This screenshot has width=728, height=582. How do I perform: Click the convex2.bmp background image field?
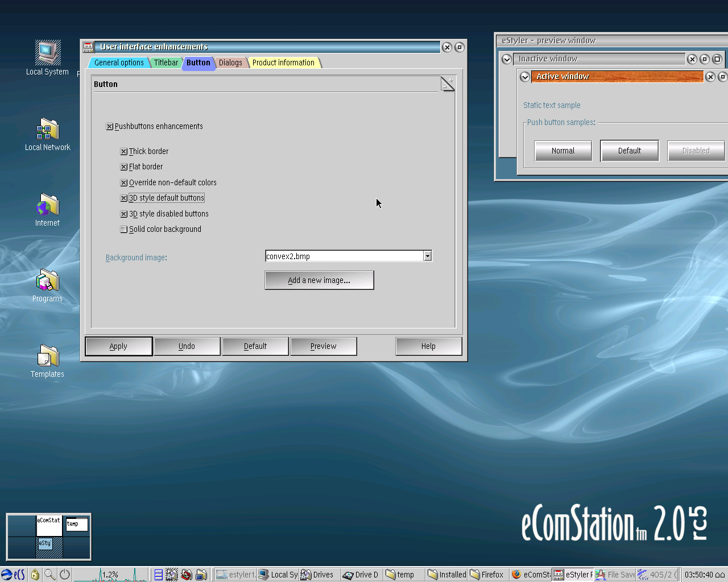344,256
